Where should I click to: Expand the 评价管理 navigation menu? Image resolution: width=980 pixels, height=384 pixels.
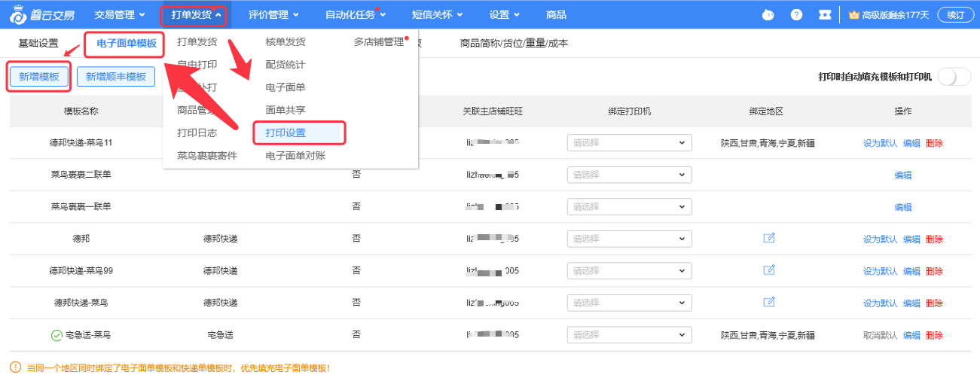coord(273,14)
